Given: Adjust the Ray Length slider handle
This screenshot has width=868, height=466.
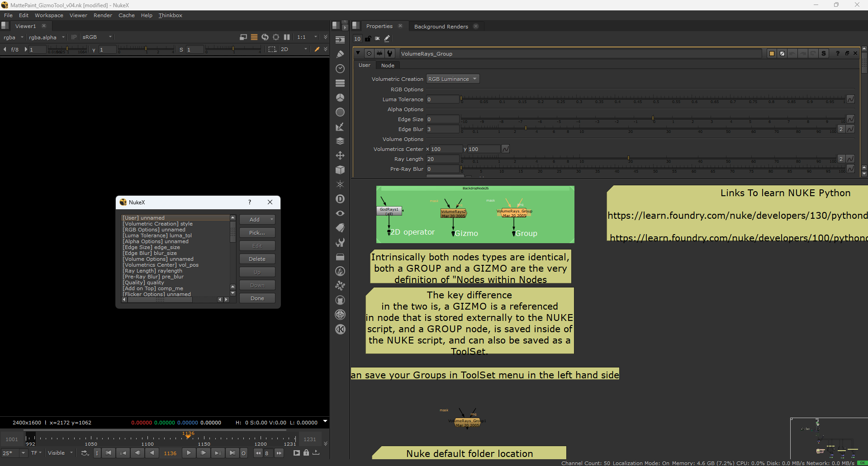Looking at the screenshot, I should [628, 158].
